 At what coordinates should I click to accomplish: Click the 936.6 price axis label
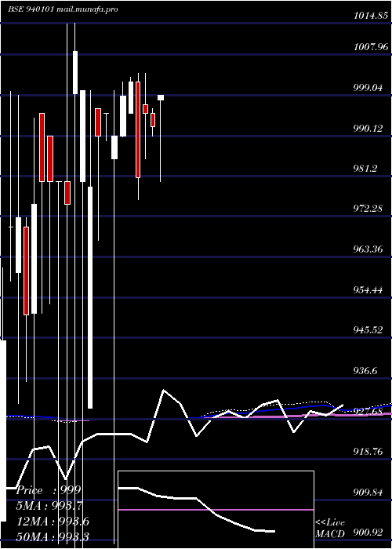365,371
